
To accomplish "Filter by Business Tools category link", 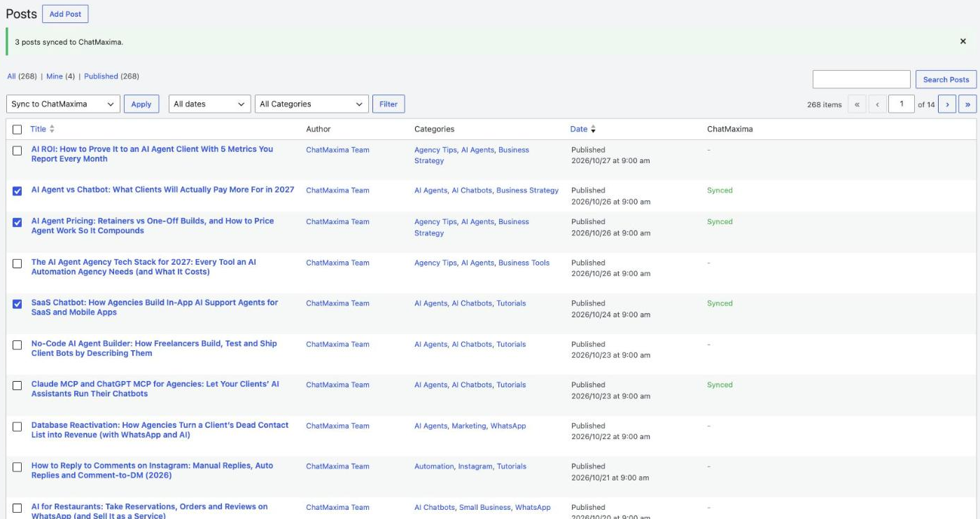I will point(524,263).
